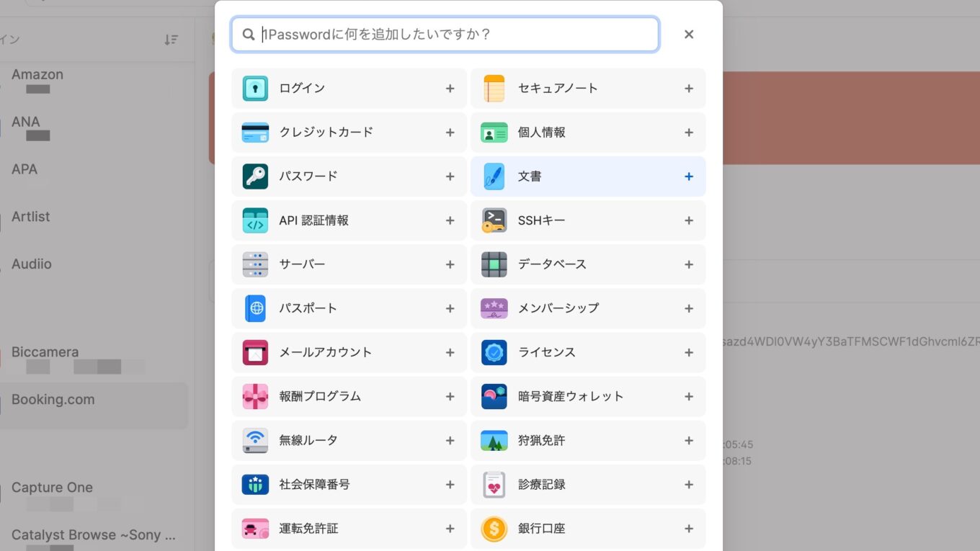The height and width of the screenshot is (551, 980).
Task: Dismiss the dialog with the X button
Action: (688, 34)
